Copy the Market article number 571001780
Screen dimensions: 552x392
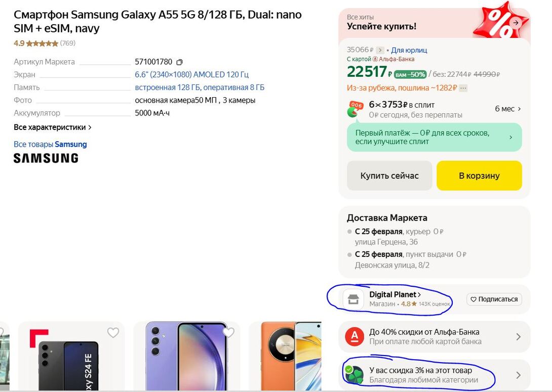coord(179,62)
